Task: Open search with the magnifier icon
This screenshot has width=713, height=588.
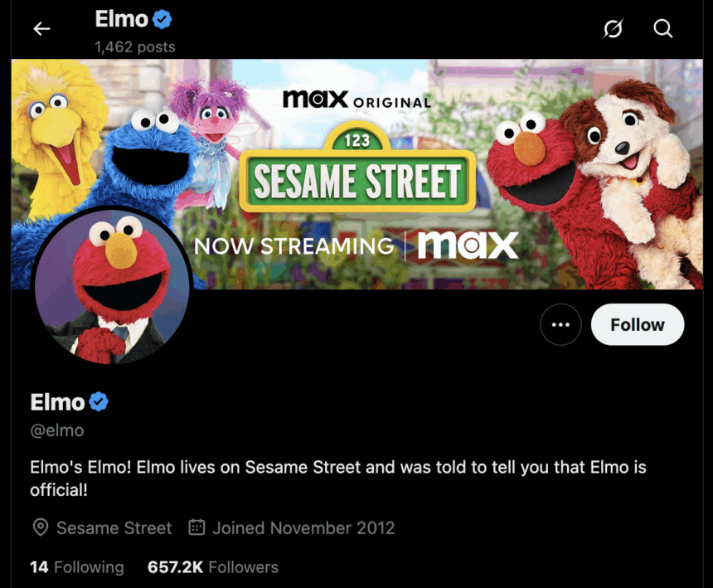Action: [x=662, y=28]
